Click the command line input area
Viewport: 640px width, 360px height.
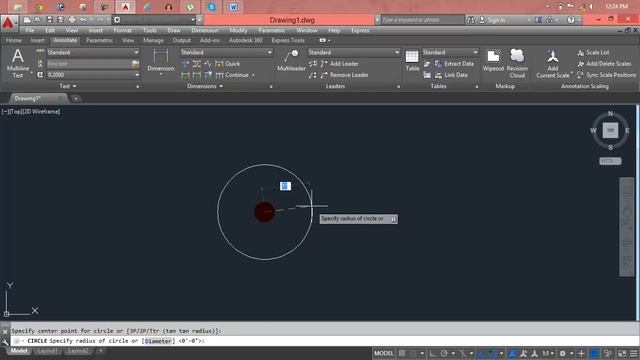324,341
